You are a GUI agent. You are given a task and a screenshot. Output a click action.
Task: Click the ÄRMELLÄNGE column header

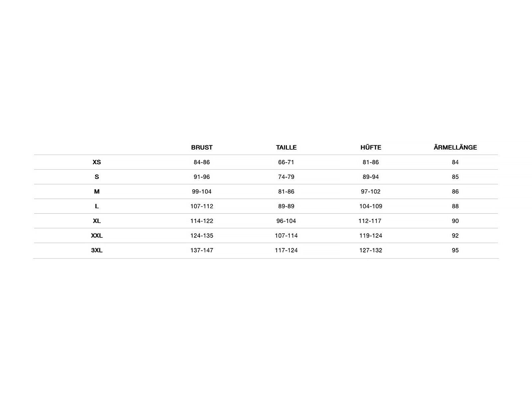coord(455,147)
